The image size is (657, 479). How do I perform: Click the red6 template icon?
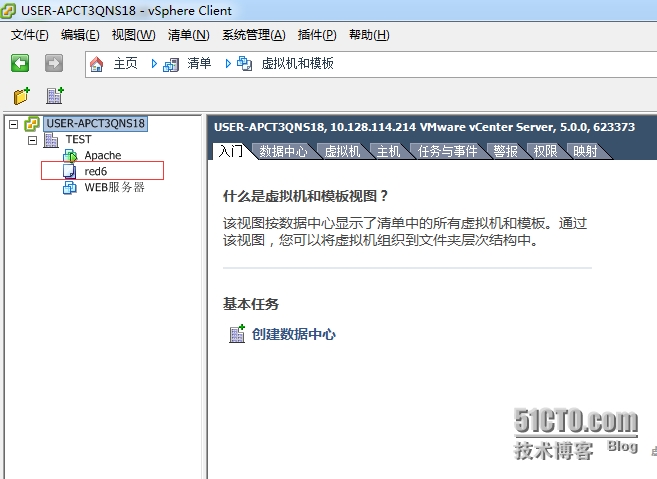click(x=70, y=171)
